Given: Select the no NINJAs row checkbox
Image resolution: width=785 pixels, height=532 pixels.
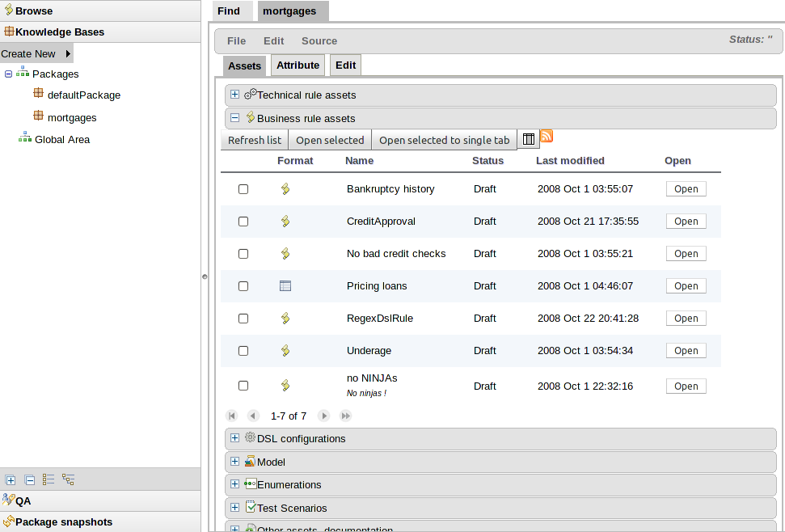Looking at the screenshot, I should 243,386.
